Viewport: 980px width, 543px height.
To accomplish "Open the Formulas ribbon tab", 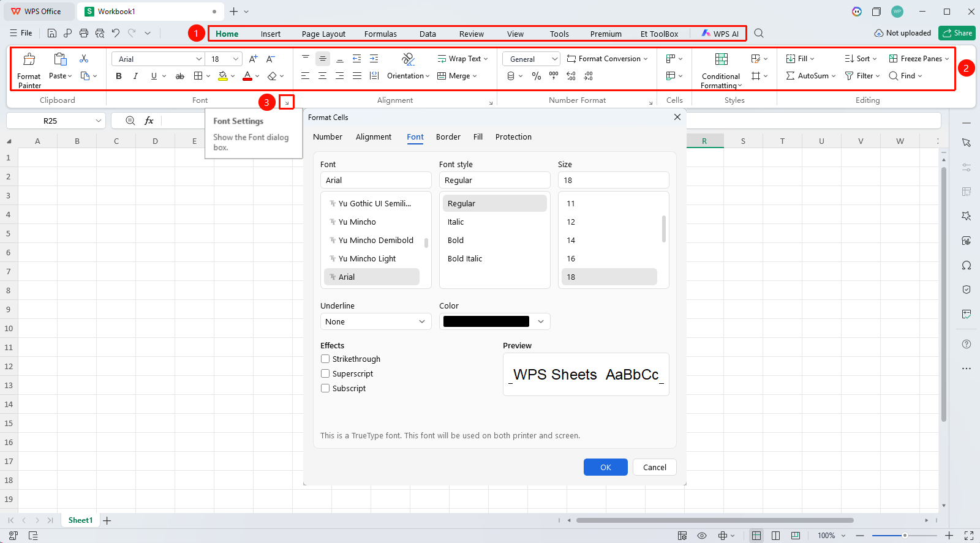I will (x=380, y=34).
